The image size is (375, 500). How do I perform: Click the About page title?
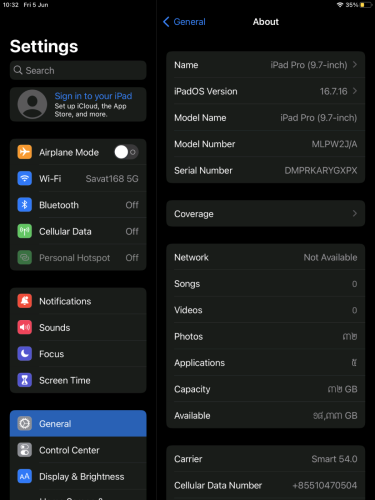(266, 22)
